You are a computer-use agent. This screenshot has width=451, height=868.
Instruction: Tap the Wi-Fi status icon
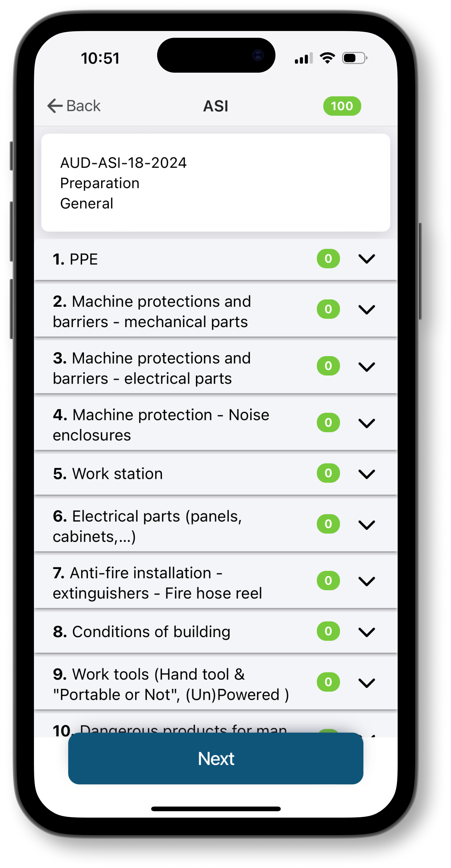tap(327, 58)
